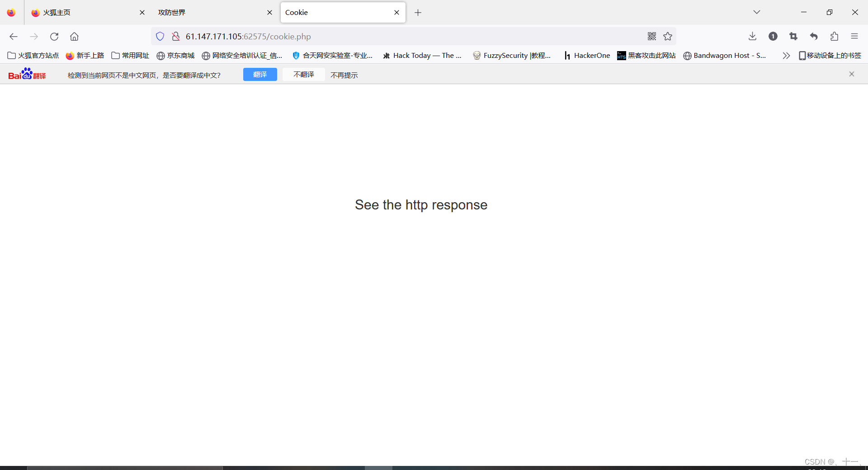Open the 合天网安实验室 bookmark

click(x=332, y=56)
